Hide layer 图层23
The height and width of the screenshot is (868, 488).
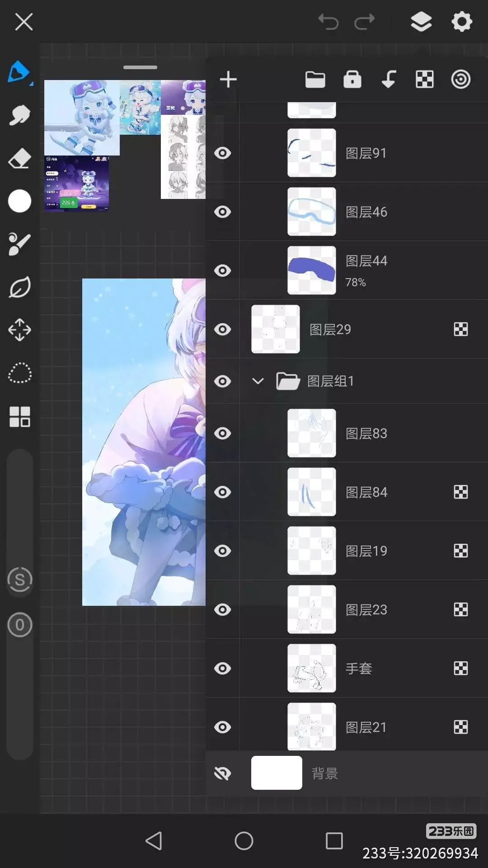pyautogui.click(x=222, y=609)
